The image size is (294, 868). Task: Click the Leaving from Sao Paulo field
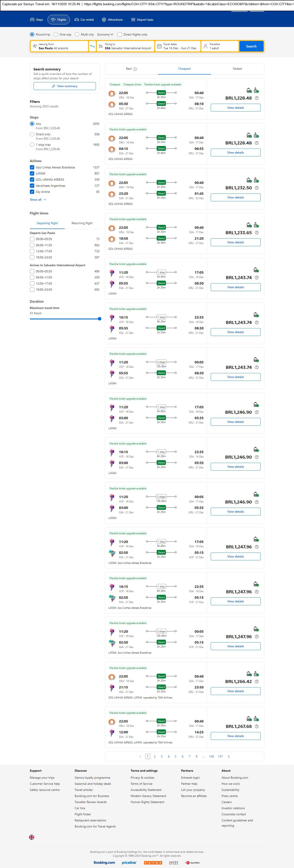click(x=59, y=46)
